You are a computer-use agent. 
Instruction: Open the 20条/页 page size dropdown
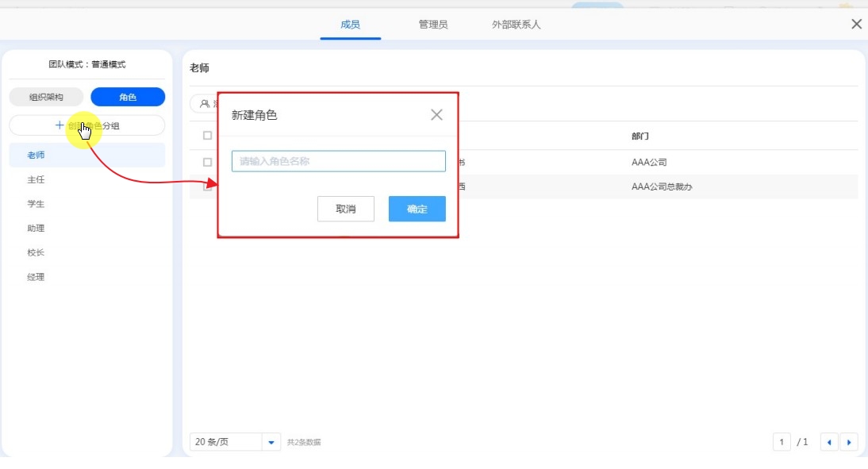click(x=271, y=442)
